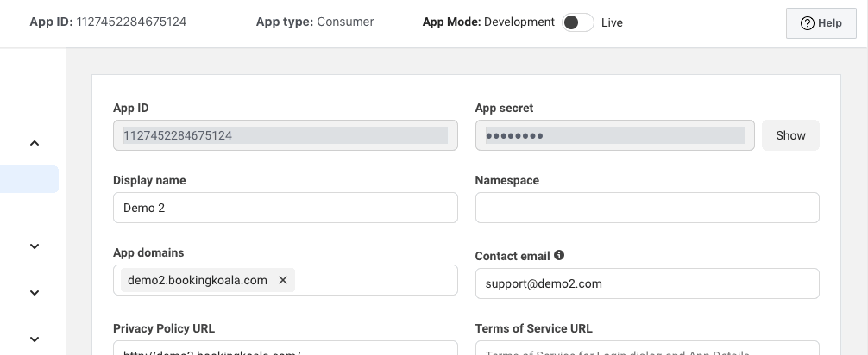Click the masked App secret field
The height and width of the screenshot is (355, 868).
click(614, 135)
